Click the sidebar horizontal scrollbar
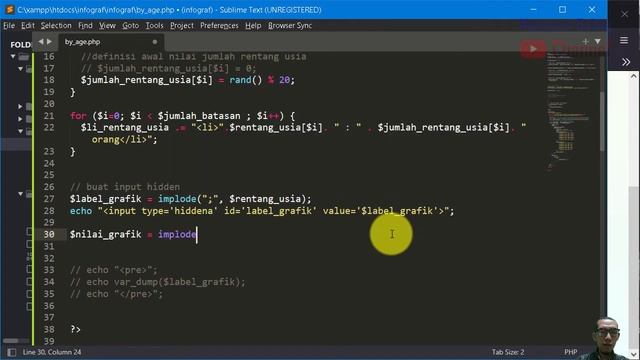The width and height of the screenshot is (640, 360). click(x=11, y=340)
